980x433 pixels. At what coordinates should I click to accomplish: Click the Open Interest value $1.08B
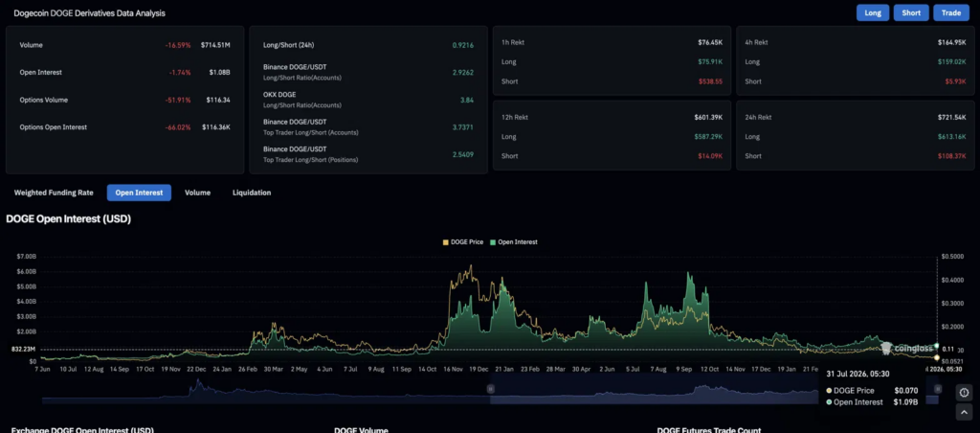[219, 73]
